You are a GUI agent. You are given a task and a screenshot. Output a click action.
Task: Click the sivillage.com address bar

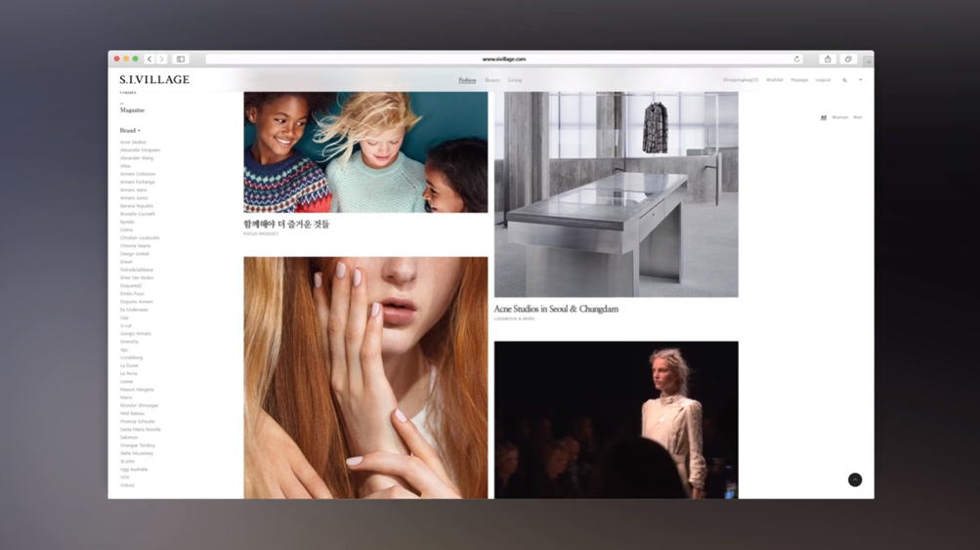pos(504,59)
